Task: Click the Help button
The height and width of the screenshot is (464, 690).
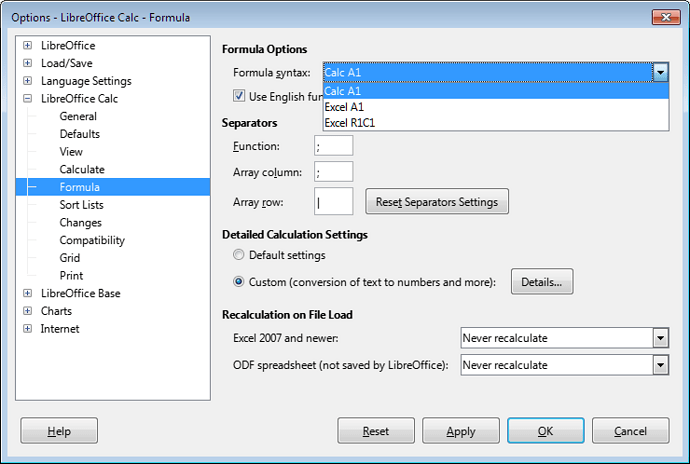Action: tap(59, 431)
